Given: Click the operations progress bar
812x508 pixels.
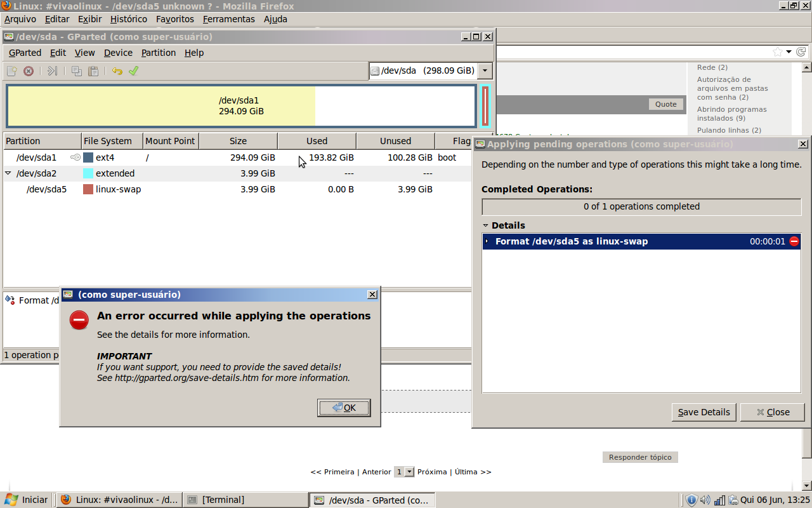Looking at the screenshot, I should [641, 206].
